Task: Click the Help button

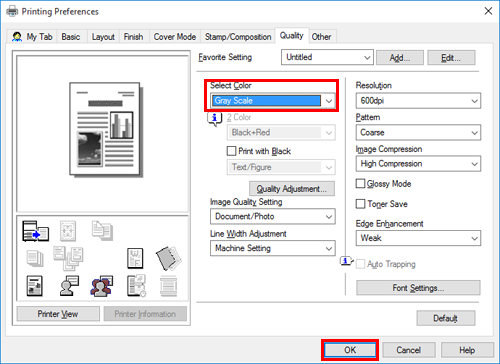Action: [467, 350]
